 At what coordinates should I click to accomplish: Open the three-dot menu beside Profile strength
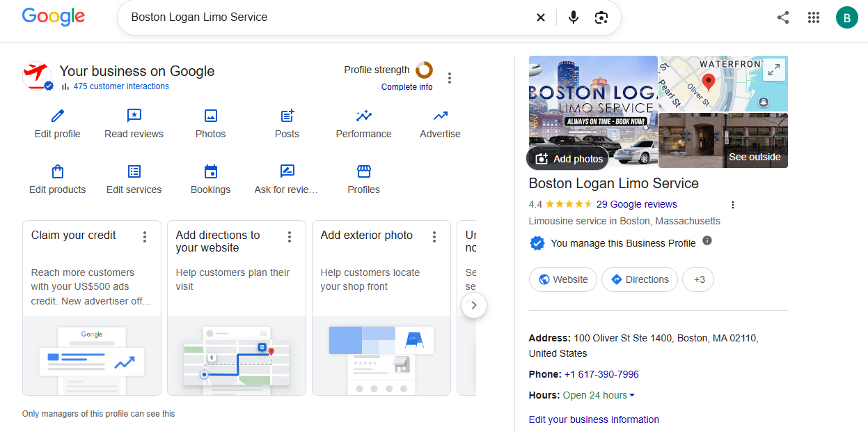pos(450,77)
